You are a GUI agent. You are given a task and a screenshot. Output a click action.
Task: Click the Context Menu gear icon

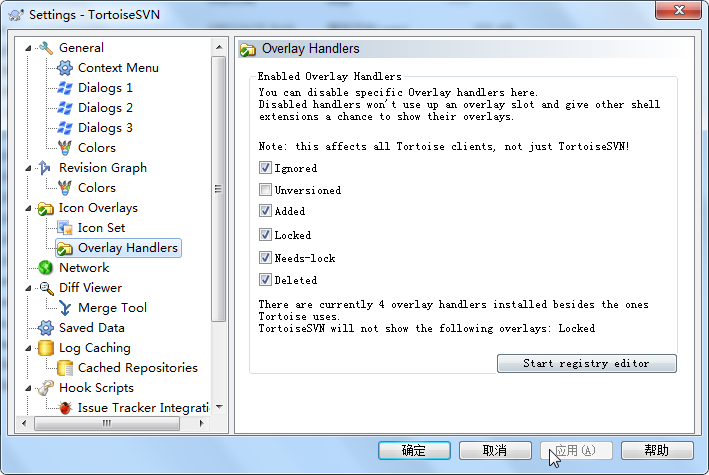pyautogui.click(x=65, y=68)
